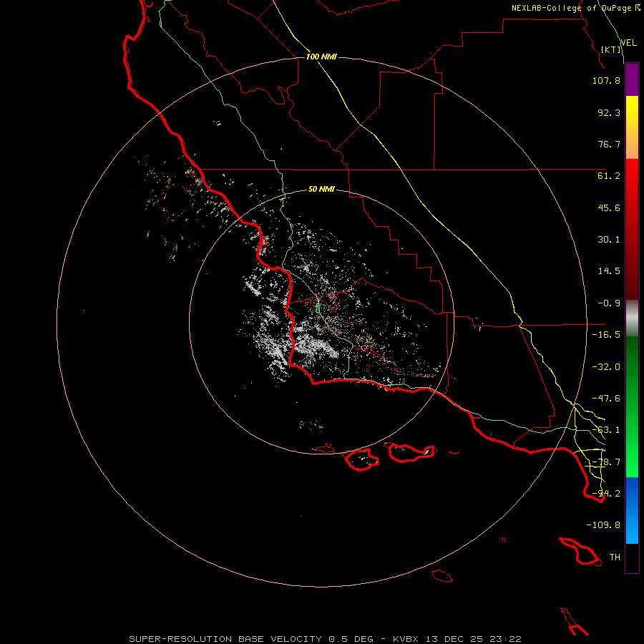Click the 61.2 velocity scale value
The image size is (644, 644).
tap(609, 176)
